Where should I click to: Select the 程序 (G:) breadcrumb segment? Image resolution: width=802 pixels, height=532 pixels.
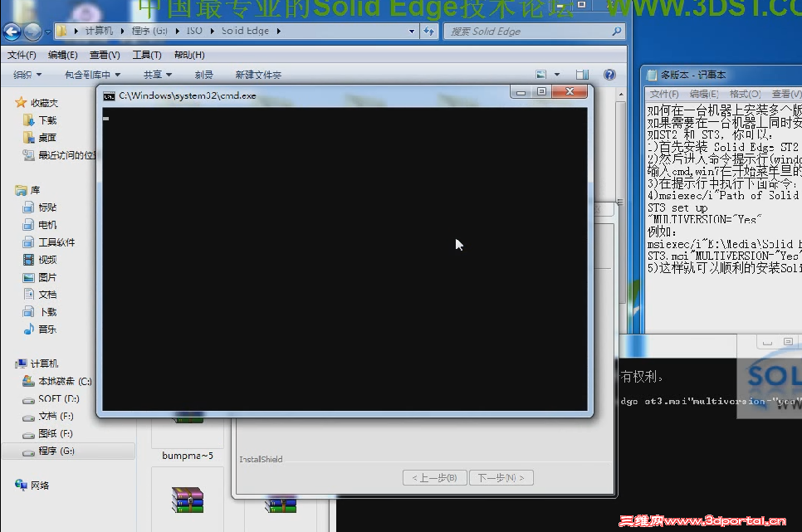[x=149, y=31]
